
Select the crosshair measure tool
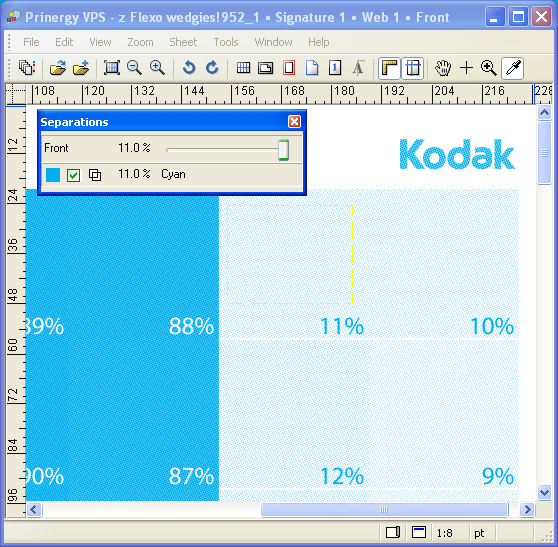point(466,68)
